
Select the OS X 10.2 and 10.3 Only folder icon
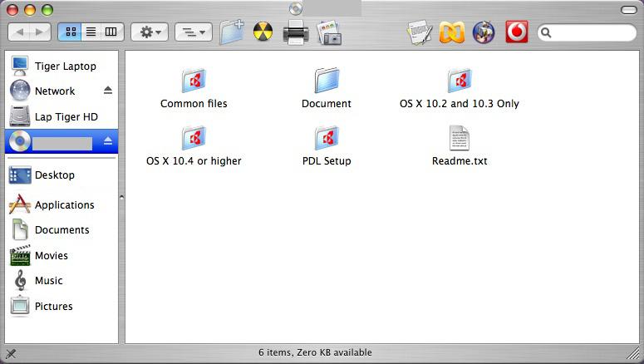coord(460,80)
